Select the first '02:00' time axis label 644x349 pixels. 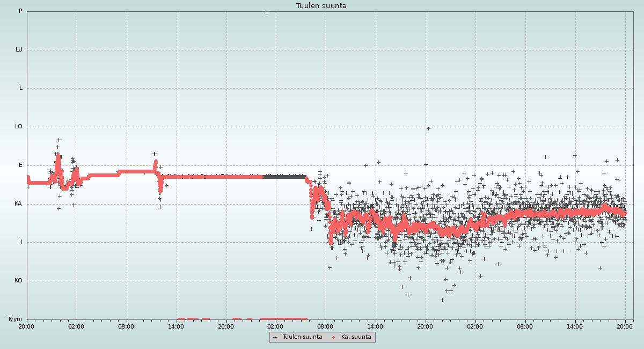coord(76,326)
